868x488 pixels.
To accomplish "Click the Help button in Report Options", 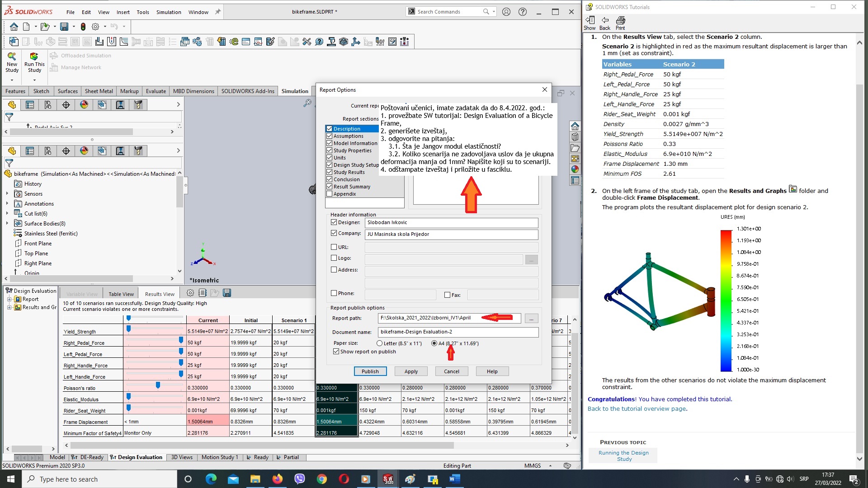I will [x=492, y=371].
